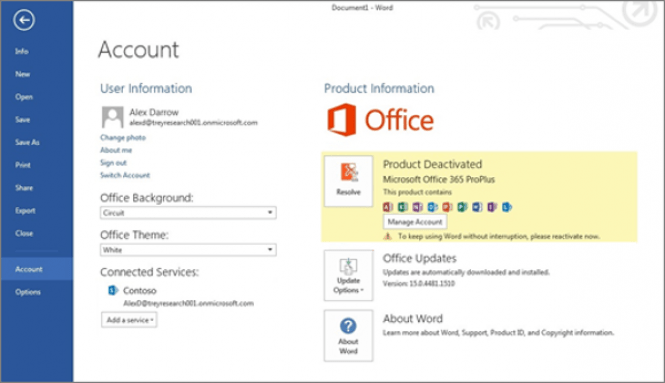Click the Word app icon

477,207
